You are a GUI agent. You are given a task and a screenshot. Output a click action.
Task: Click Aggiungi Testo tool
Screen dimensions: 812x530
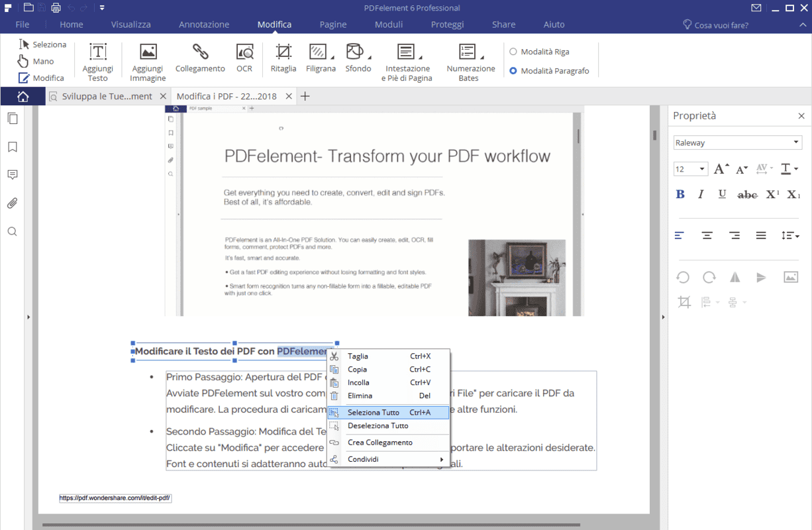tap(98, 62)
